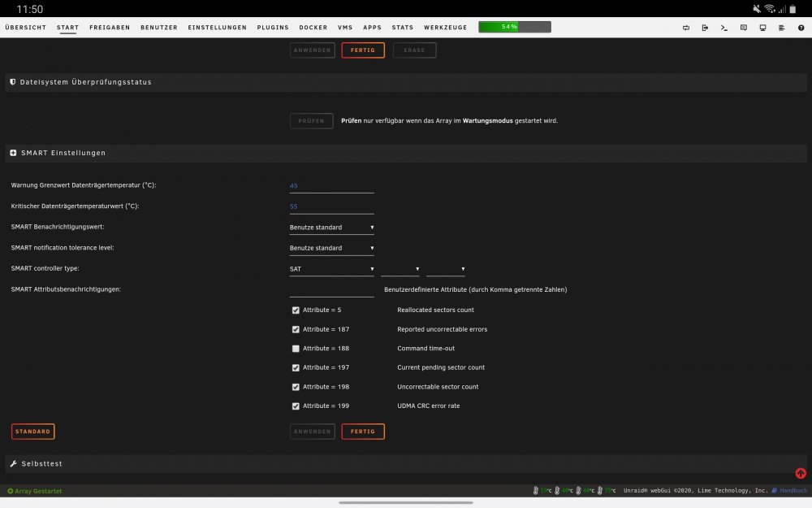Click the bottom FERTIG button

pyautogui.click(x=363, y=432)
